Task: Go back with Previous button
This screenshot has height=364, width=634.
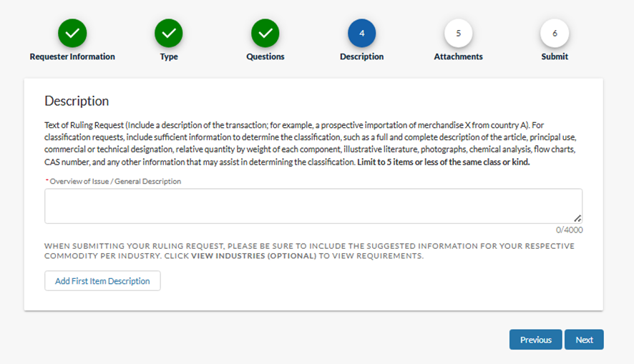Action: [536, 340]
